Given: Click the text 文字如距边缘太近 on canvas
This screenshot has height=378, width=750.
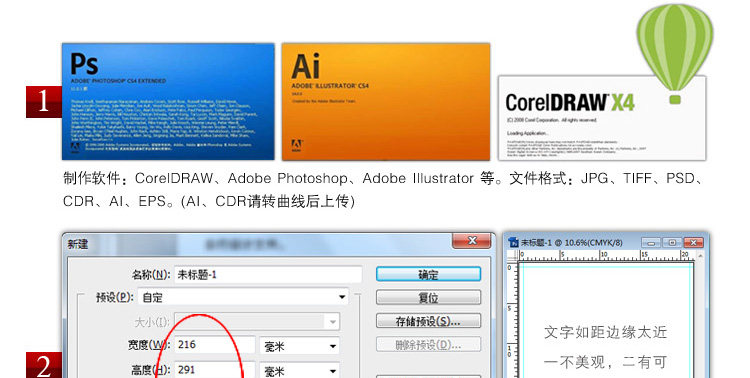Looking at the screenshot, I should (606, 332).
